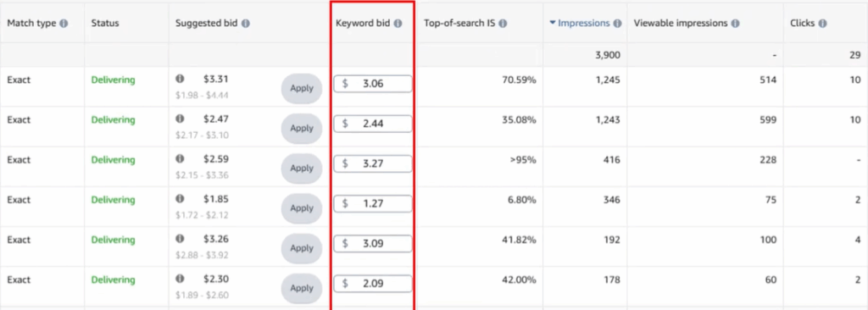
Task: Apply the $2.30 suggested bid
Action: click(302, 288)
